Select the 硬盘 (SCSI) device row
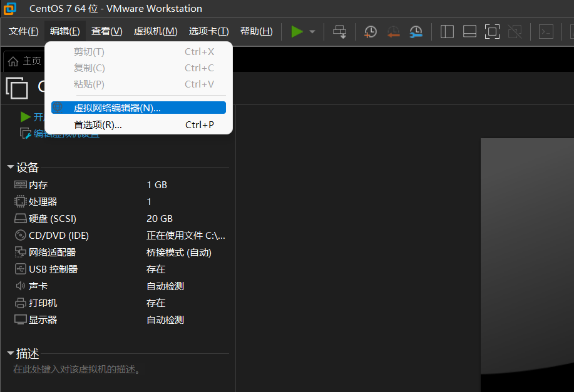 point(120,218)
